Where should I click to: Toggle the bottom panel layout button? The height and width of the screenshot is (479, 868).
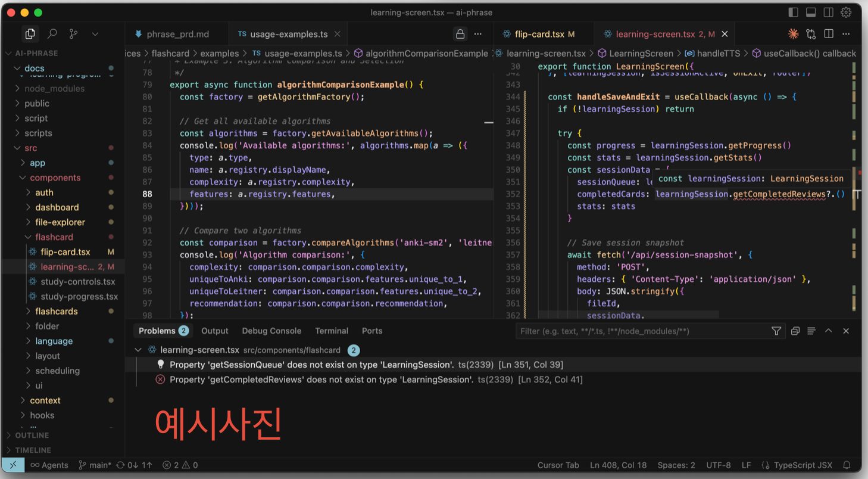tap(811, 13)
